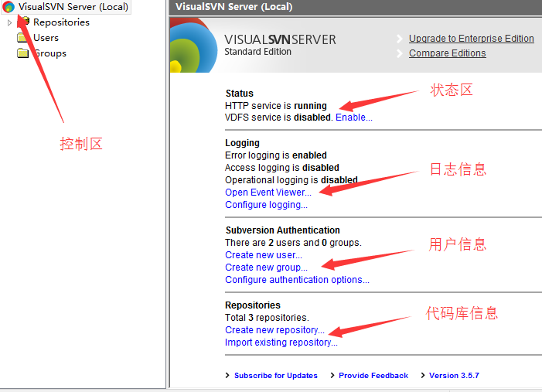Click the Groups folder icon
Viewport: 542px width, 392px height.
click(x=23, y=53)
